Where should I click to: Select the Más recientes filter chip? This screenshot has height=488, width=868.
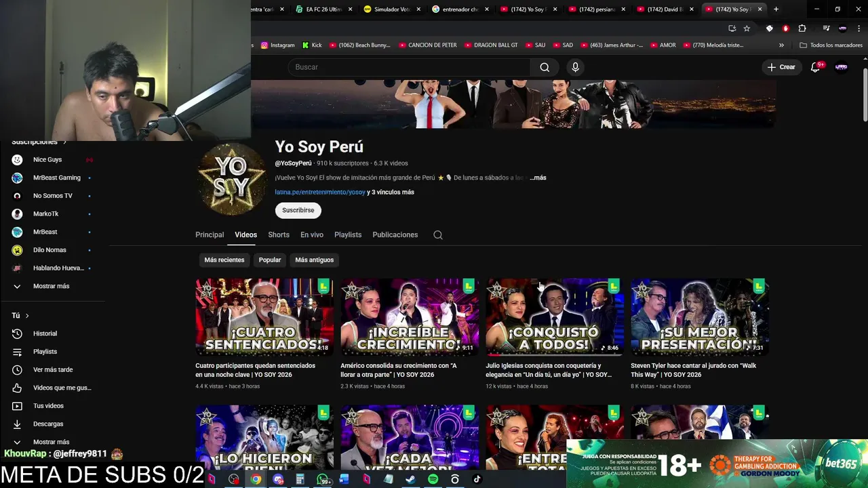click(x=224, y=260)
